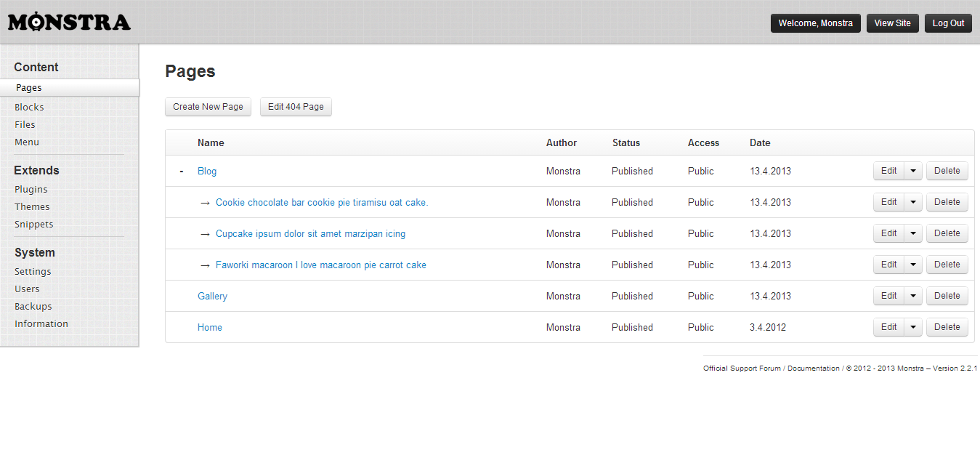Open the Cookie chocolate bar page link

(x=322, y=203)
